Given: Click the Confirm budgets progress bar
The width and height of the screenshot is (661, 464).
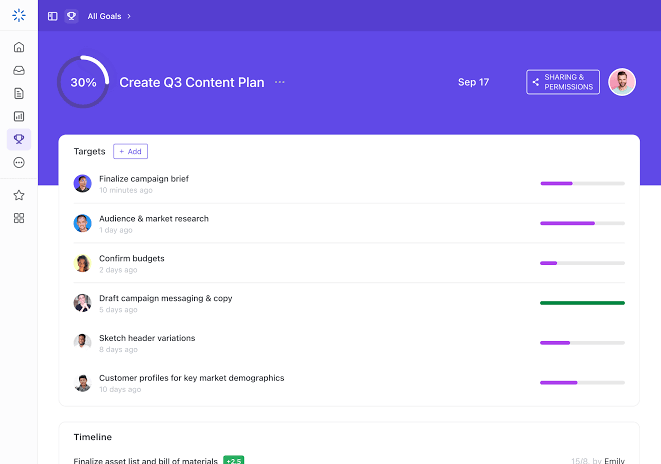Looking at the screenshot, I should [x=582, y=263].
